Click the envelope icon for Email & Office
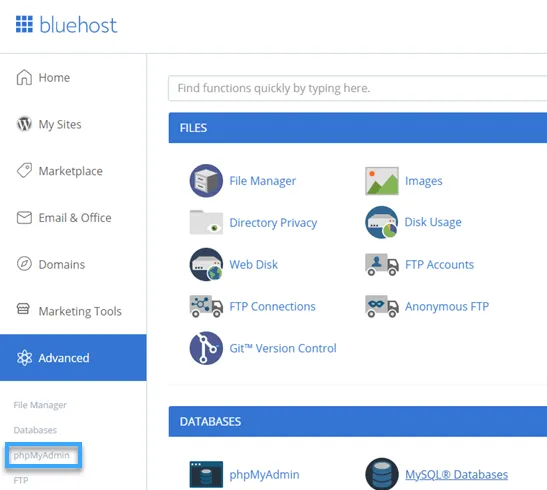 point(24,218)
